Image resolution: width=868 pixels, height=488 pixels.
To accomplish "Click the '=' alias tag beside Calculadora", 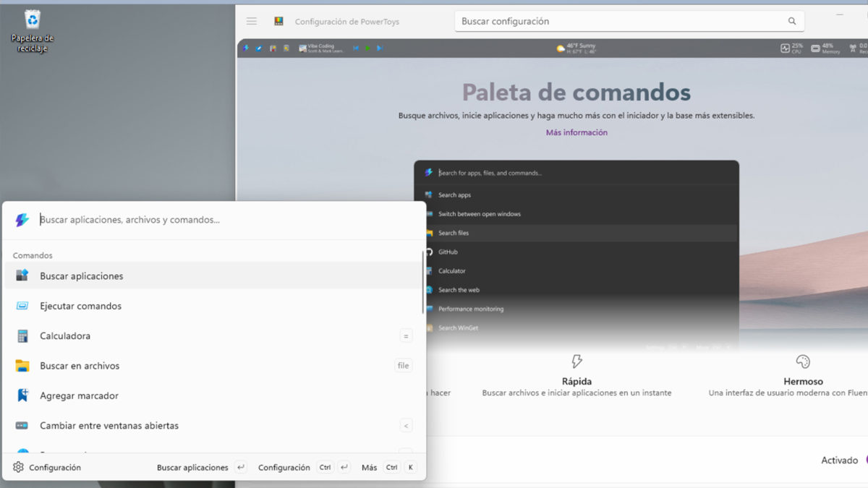I will [406, 336].
